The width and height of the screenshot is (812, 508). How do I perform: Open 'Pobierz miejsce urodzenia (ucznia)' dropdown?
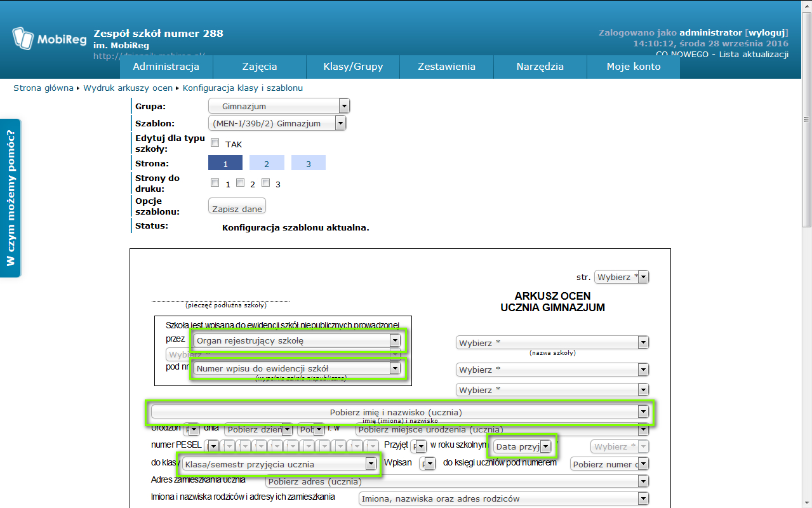pos(502,429)
